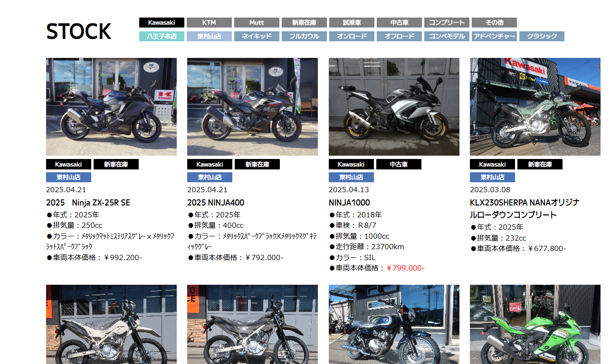Choose the フルカウル category filter
The width and height of the screenshot is (611, 364).
[x=304, y=37]
